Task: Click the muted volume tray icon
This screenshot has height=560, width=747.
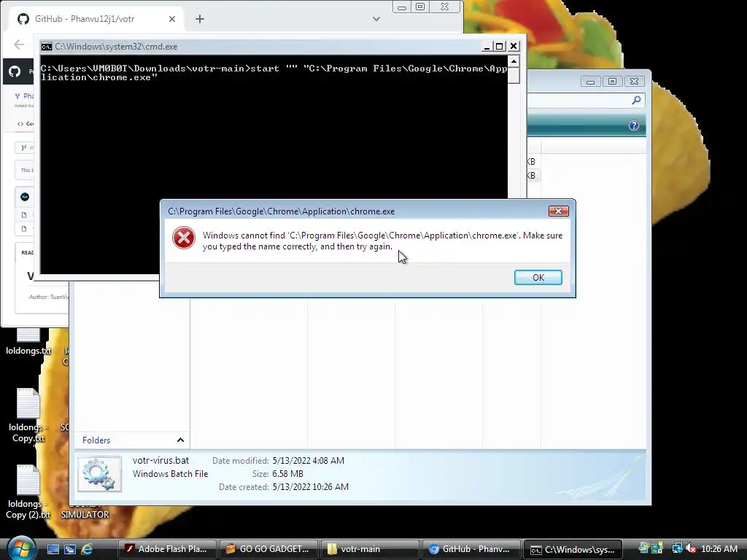Action: (x=690, y=548)
